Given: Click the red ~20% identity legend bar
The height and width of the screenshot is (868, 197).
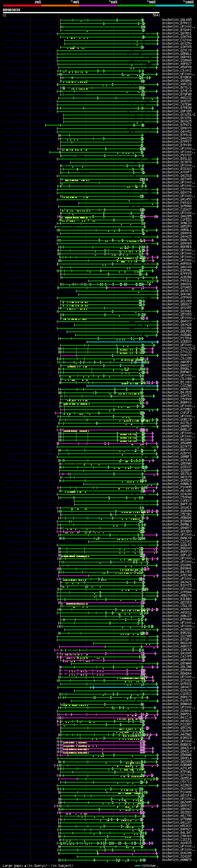Looking at the screenshot, I should click(x=22, y=6).
